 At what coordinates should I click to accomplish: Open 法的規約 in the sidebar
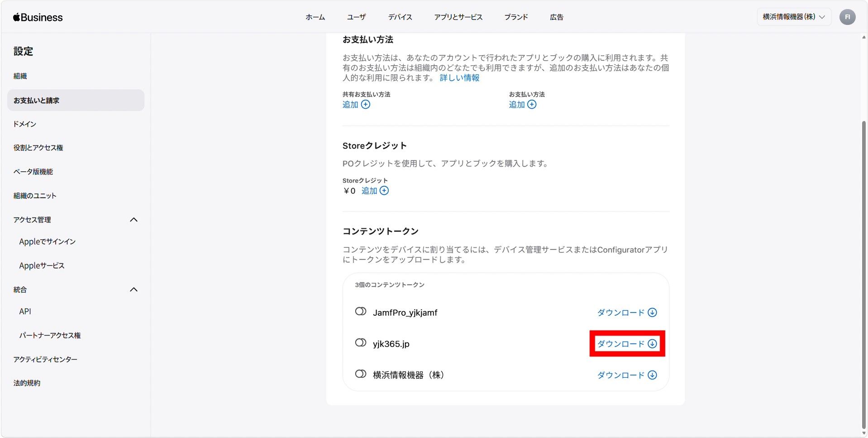point(27,383)
